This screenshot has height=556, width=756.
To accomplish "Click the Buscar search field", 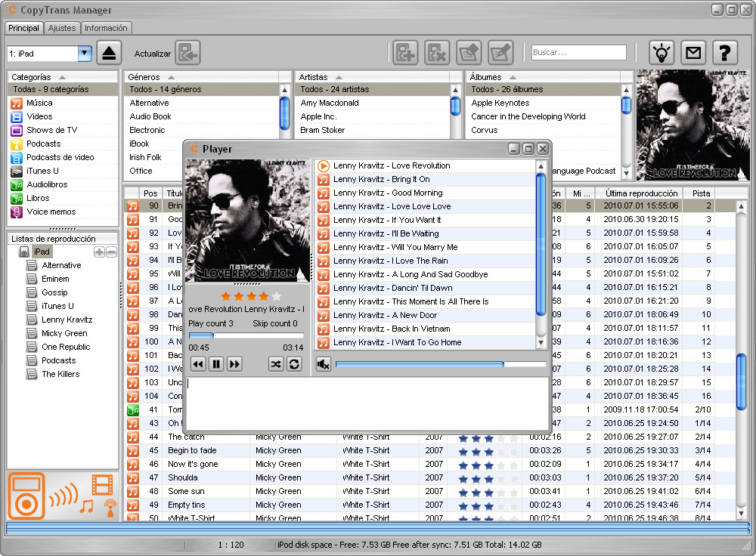I will click(x=578, y=53).
